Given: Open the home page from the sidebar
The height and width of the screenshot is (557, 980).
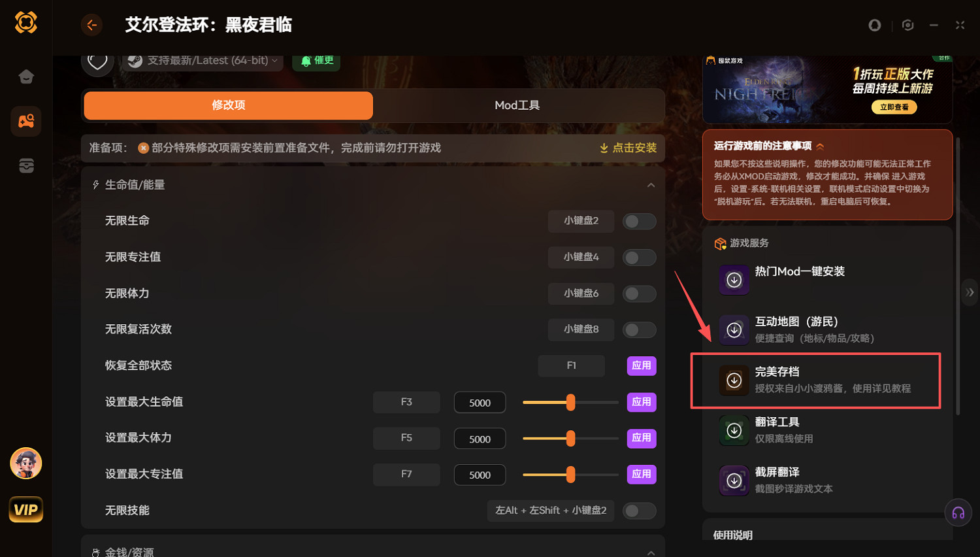Looking at the screenshot, I should click(x=26, y=76).
